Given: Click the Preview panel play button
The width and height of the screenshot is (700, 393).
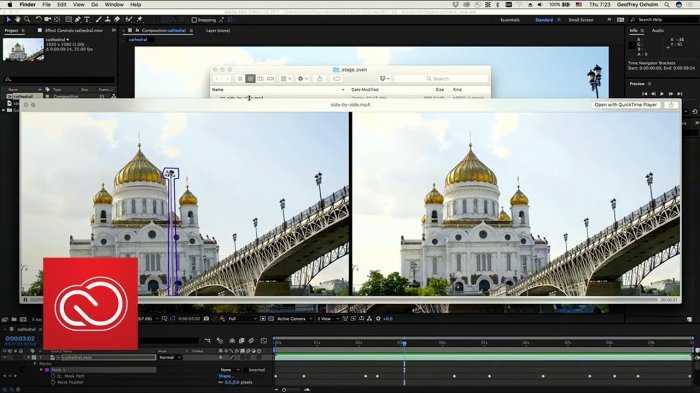Looking at the screenshot, I should (662, 94).
